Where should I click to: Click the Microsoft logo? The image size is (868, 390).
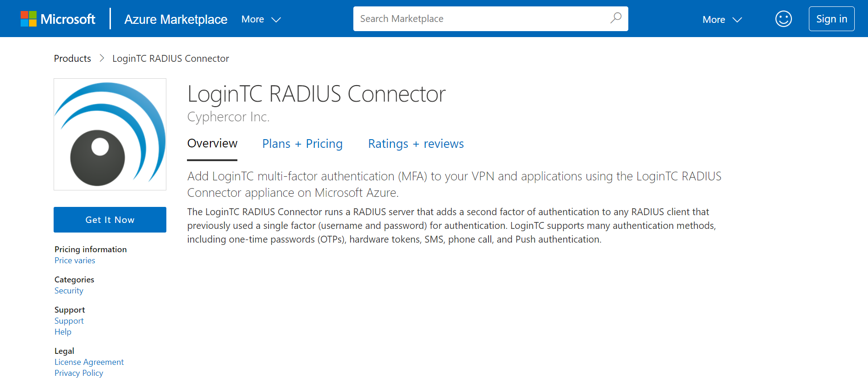[x=58, y=19]
